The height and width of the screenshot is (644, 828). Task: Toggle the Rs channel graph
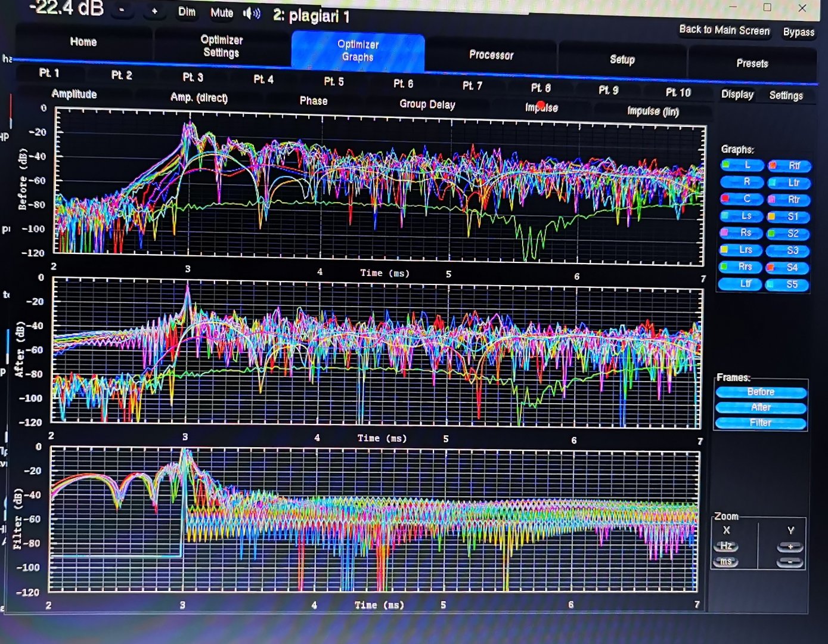(741, 233)
